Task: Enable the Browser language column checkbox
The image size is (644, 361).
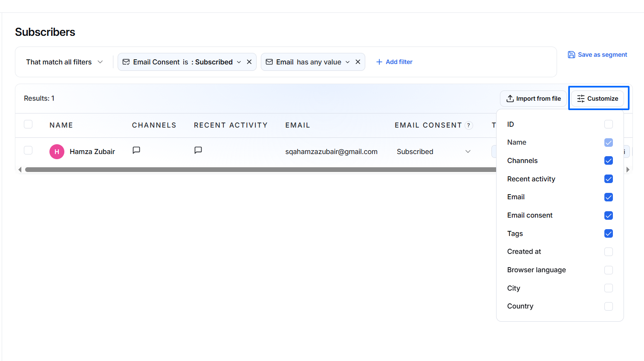Action: (x=609, y=270)
